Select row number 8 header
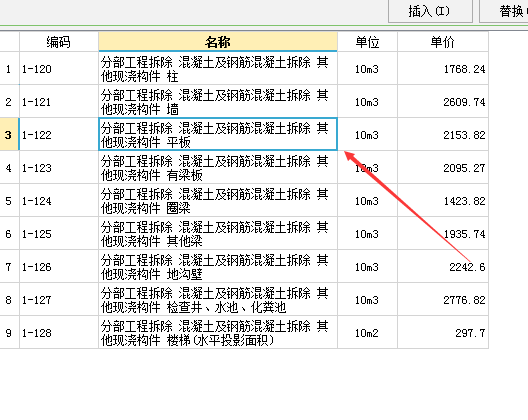This screenshot has height=420, width=528. coord(9,299)
